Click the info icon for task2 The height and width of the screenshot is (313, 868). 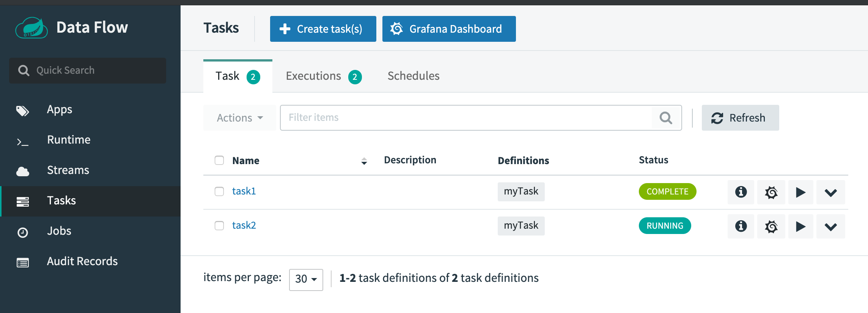click(x=741, y=226)
